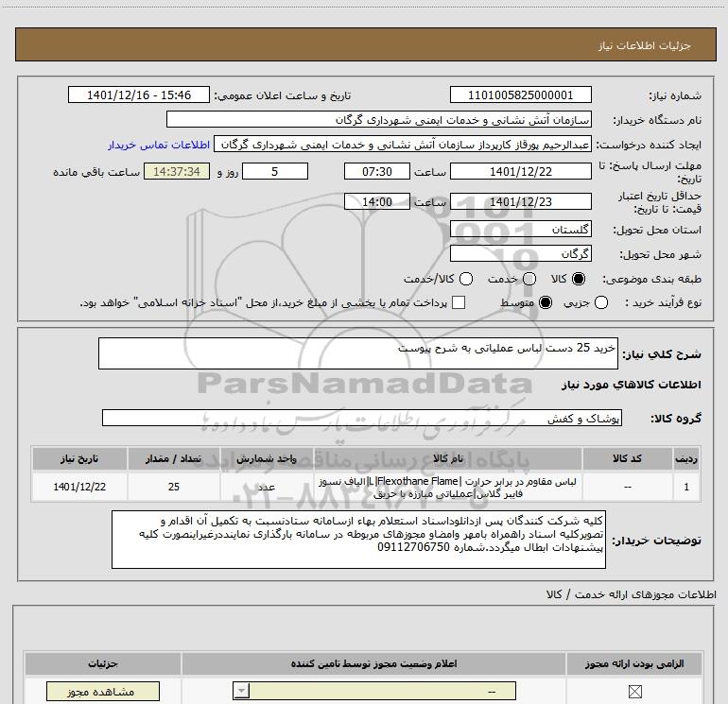
Task: Click the اعلام وضعیت مجوز header
Action: (x=373, y=663)
